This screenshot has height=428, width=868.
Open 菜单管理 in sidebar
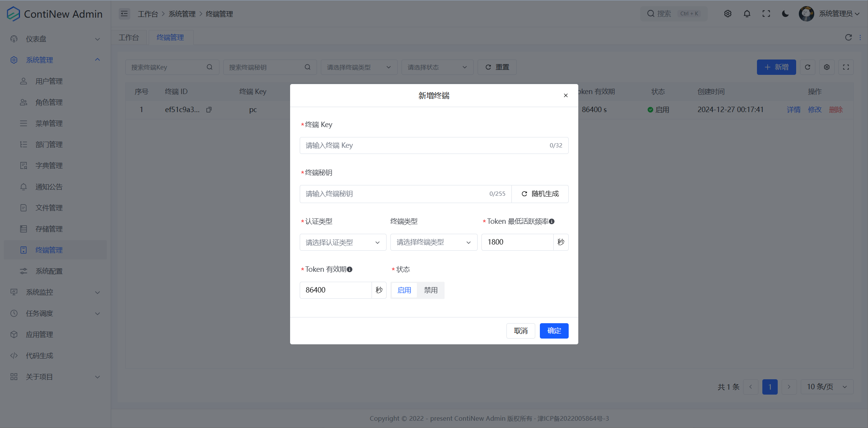coord(55,123)
